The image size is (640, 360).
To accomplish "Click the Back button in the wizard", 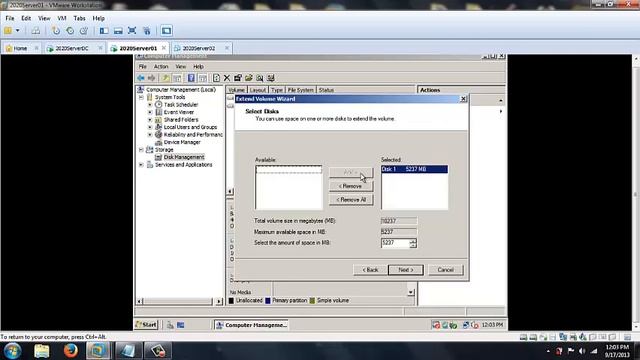I will point(370,270).
